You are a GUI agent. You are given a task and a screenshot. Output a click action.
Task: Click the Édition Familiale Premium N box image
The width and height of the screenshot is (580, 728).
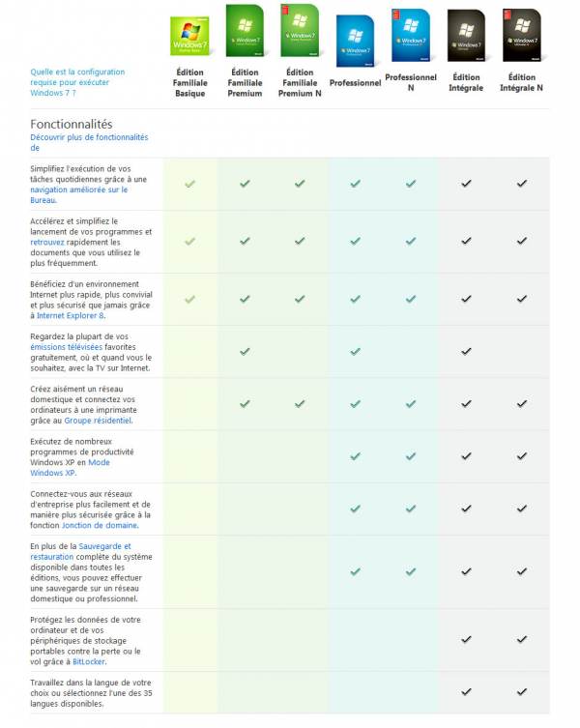point(300,31)
